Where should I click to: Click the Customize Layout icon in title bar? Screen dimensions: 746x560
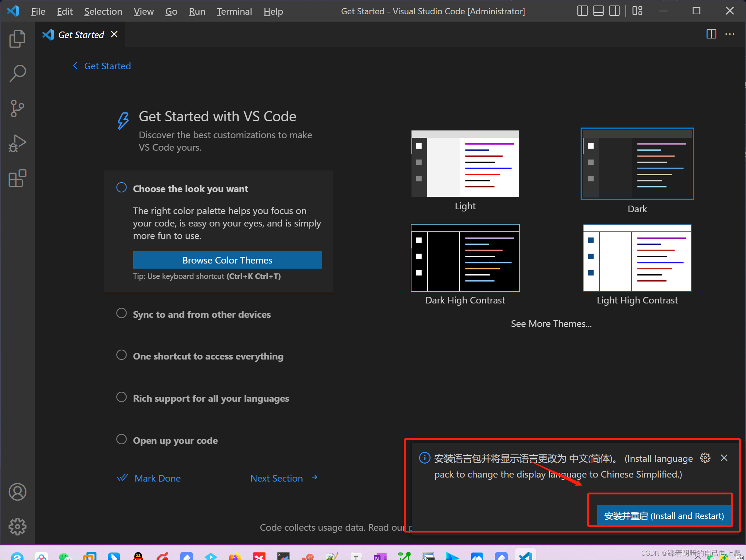click(637, 11)
